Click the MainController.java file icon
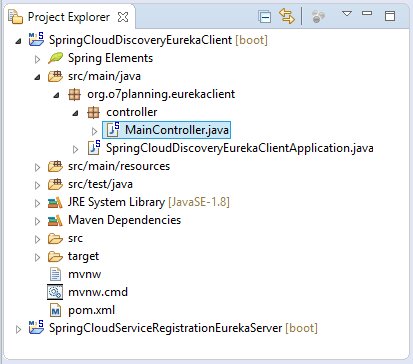Screen dimensions: 413x364 tap(112, 130)
